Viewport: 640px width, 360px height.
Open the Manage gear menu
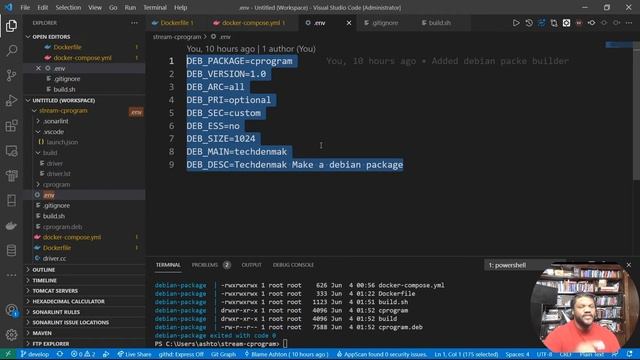click(x=11, y=335)
